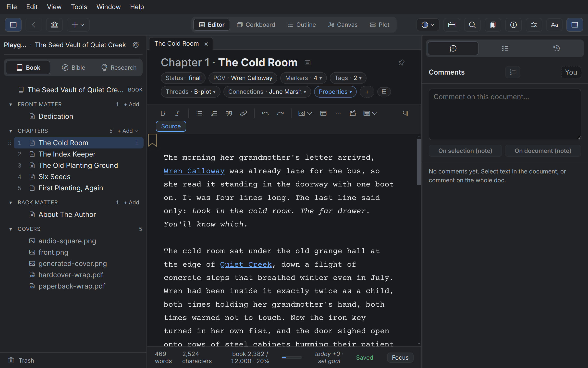588x368 pixels.
Task: Open the theme contrast dropdown
Action: 428,25
